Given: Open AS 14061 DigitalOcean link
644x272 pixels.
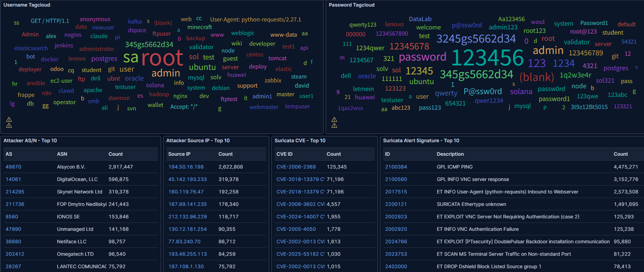Looking at the screenshot, I should [13, 179].
